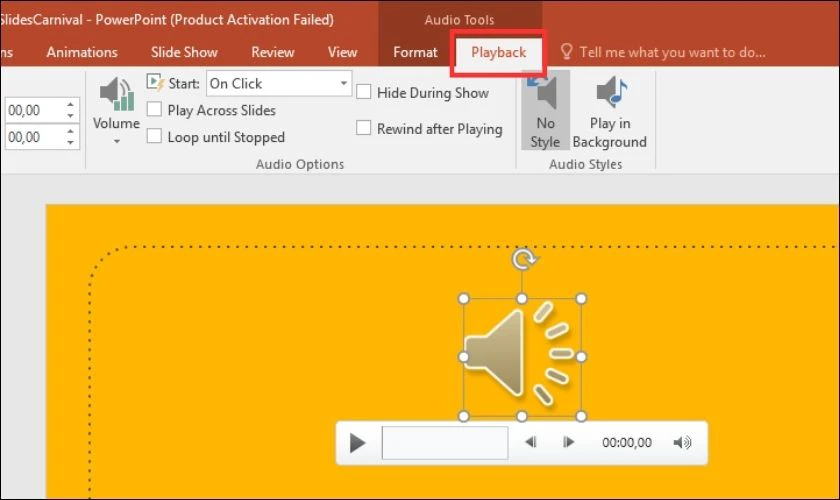Switch to the View tab
This screenshot has width=840, height=500.
[342, 52]
